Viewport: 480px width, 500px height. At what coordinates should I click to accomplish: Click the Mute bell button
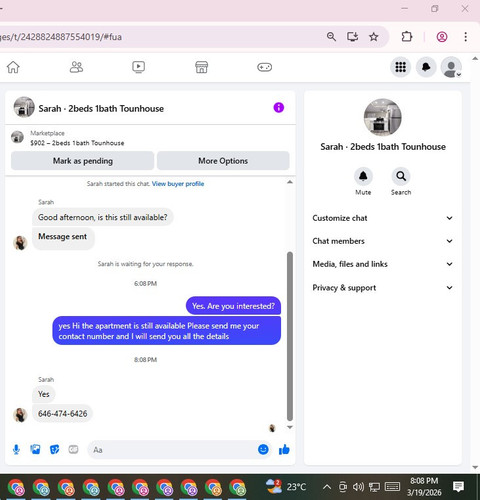tap(363, 176)
